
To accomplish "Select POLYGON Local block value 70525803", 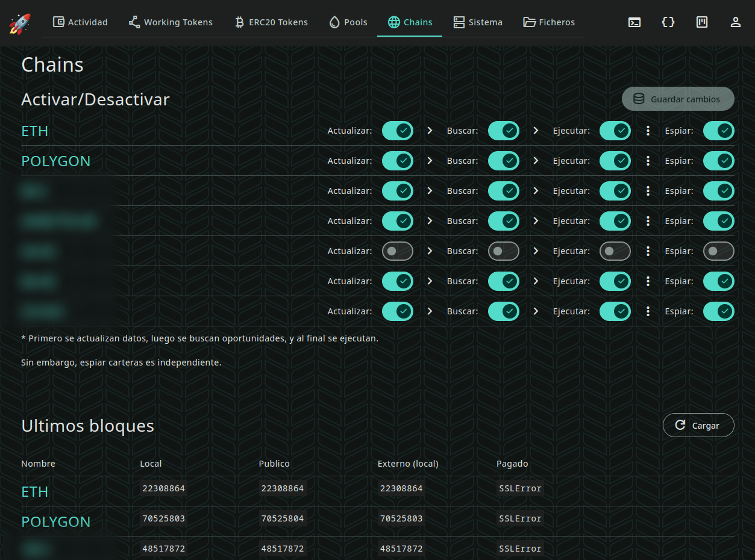I will 163,518.
